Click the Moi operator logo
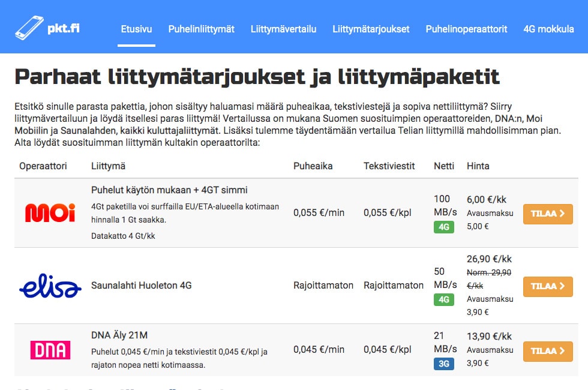Screen dimensions: 588x390 pos(50,212)
